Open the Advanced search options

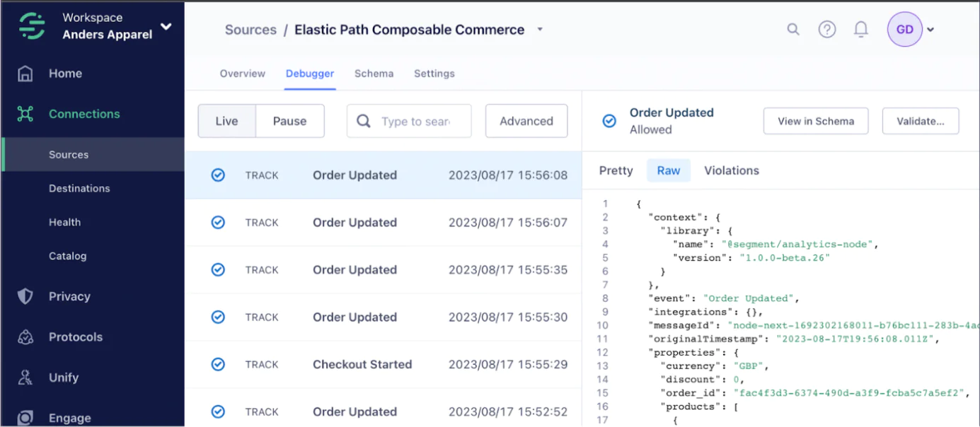[526, 121]
